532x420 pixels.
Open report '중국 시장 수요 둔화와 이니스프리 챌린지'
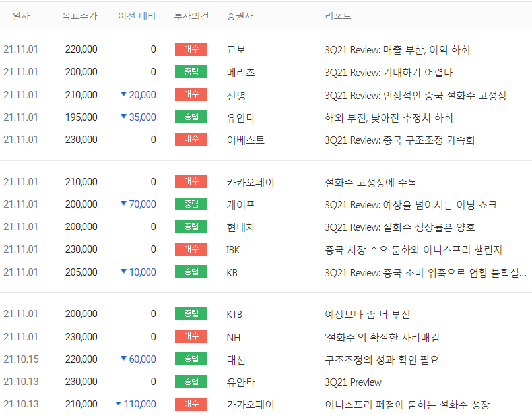[x=413, y=249]
